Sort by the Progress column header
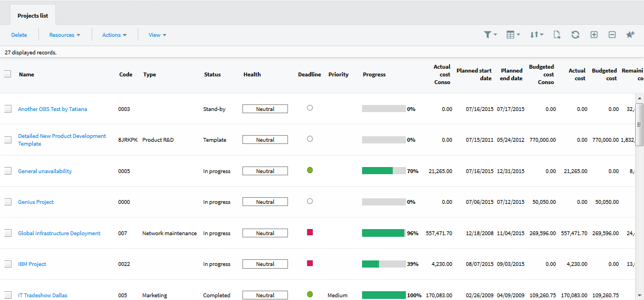The image size is (644, 300). (374, 75)
